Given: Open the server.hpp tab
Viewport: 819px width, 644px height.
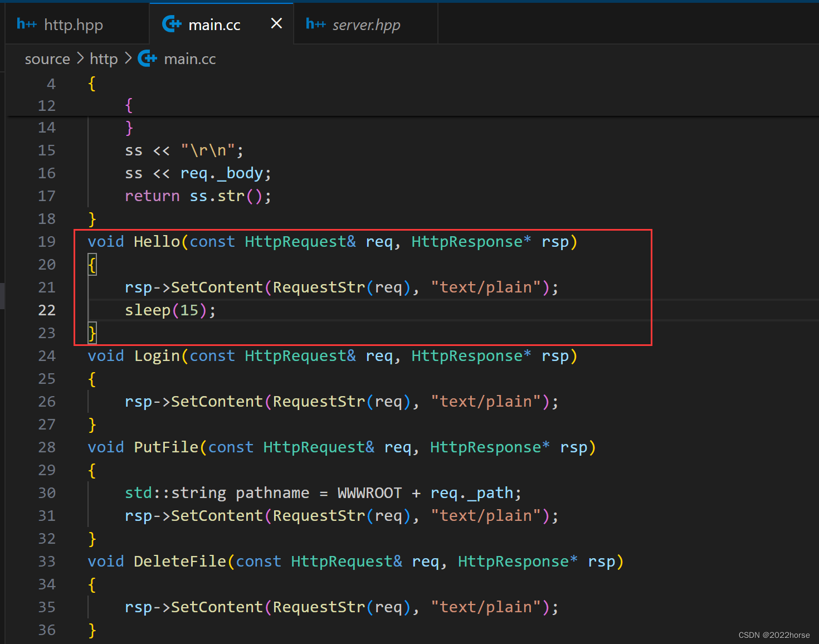Looking at the screenshot, I should pos(366,25).
